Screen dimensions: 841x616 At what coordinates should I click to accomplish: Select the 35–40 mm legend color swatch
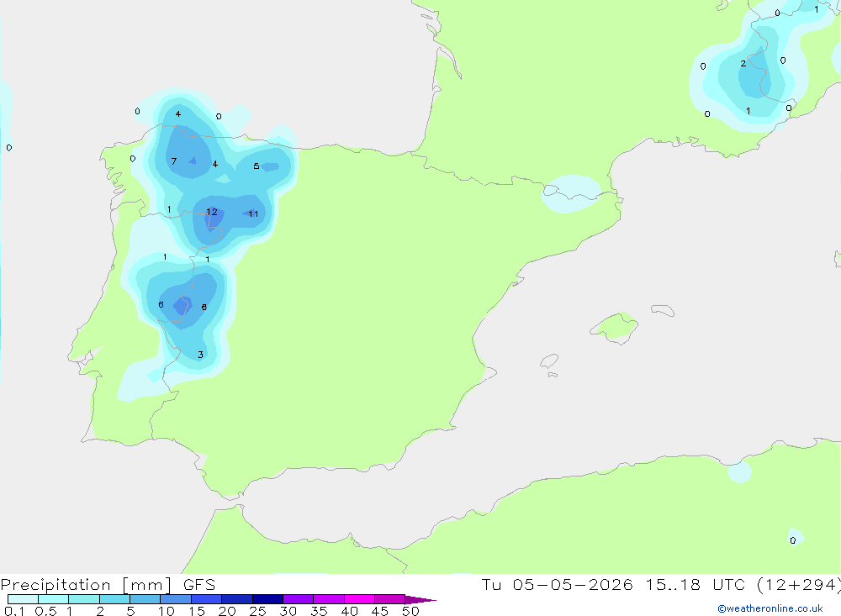tap(328, 599)
